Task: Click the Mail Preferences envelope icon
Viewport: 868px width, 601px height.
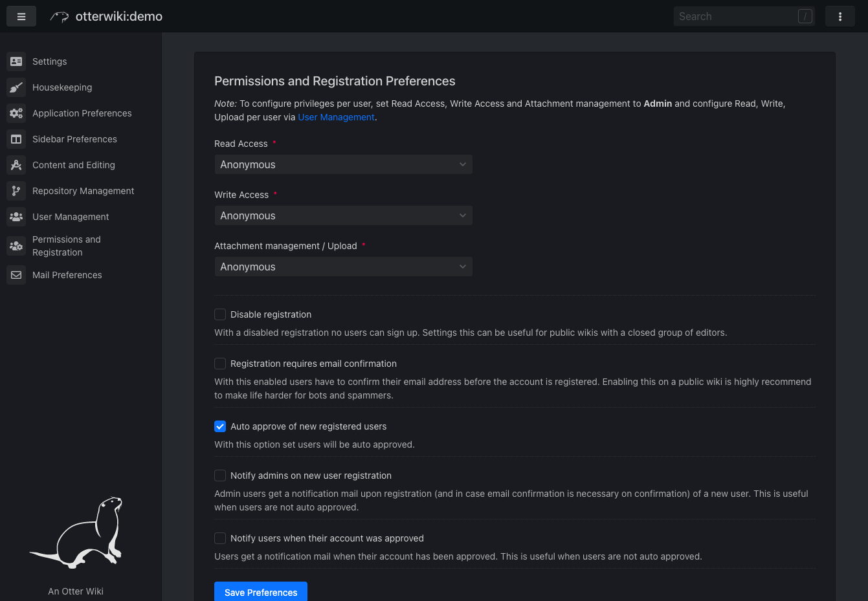Action: [x=16, y=275]
